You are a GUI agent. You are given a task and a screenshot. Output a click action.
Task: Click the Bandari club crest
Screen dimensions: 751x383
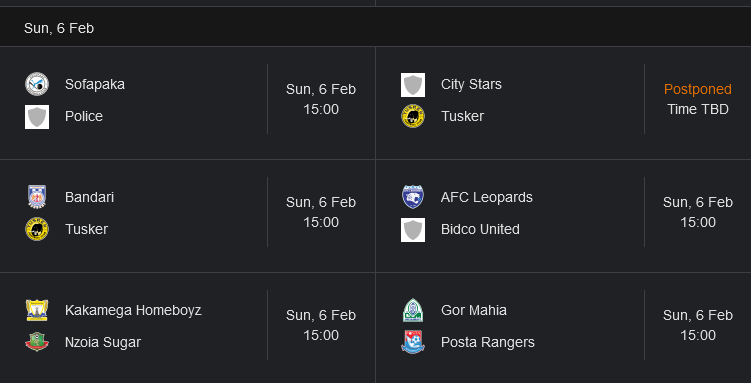[x=37, y=197]
